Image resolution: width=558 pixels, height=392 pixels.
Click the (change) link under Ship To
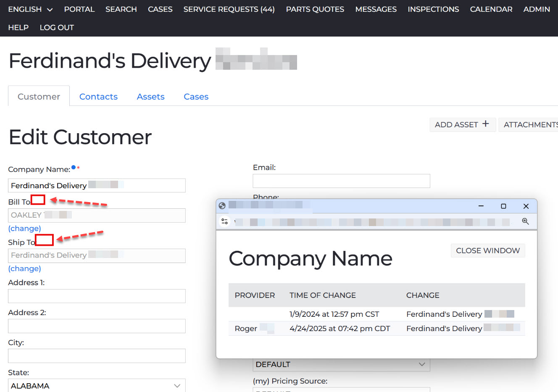pos(24,268)
